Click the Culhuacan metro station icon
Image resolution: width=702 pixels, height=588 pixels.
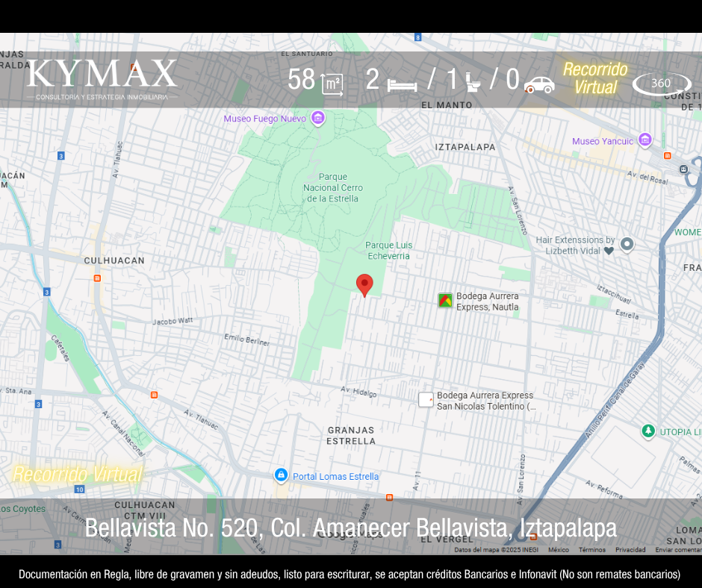[x=97, y=278]
